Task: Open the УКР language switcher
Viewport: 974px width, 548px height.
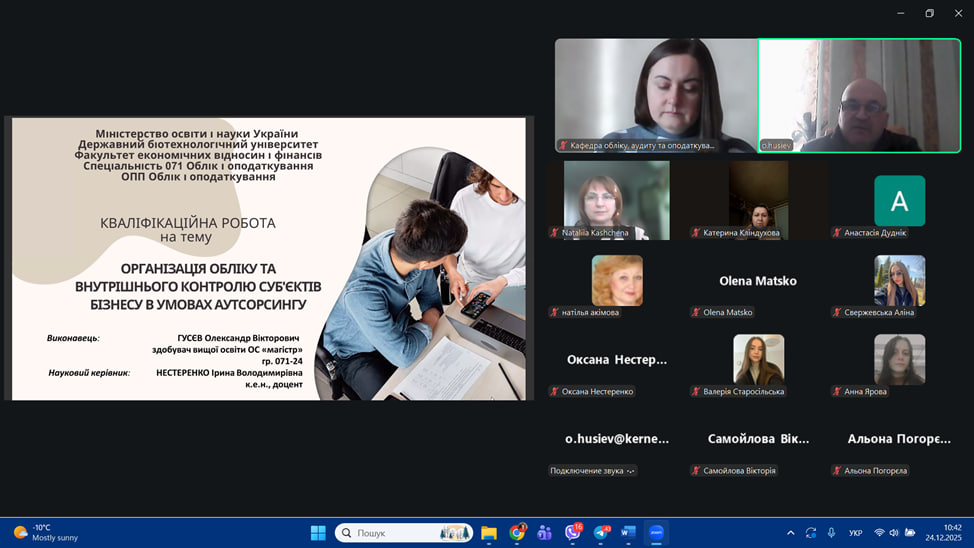Action: (856, 533)
